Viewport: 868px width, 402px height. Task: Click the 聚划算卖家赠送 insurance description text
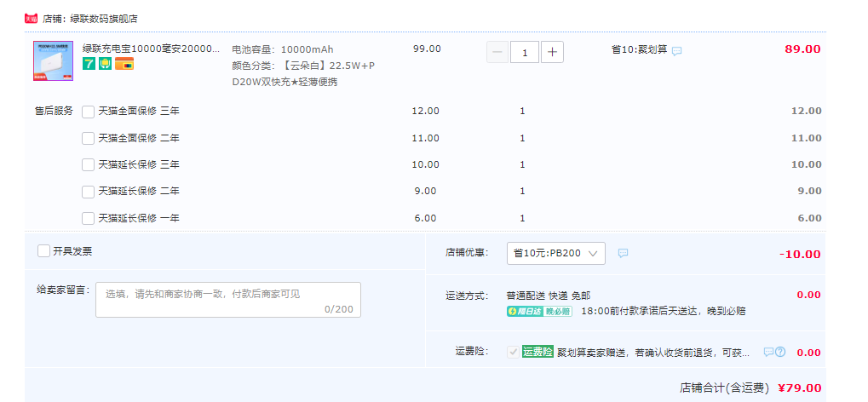pos(653,352)
